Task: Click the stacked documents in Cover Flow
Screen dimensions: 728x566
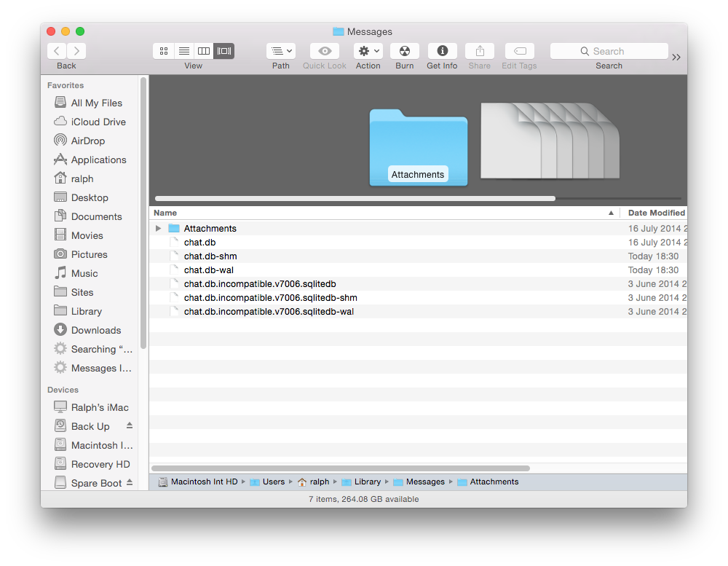Action: pos(550,141)
